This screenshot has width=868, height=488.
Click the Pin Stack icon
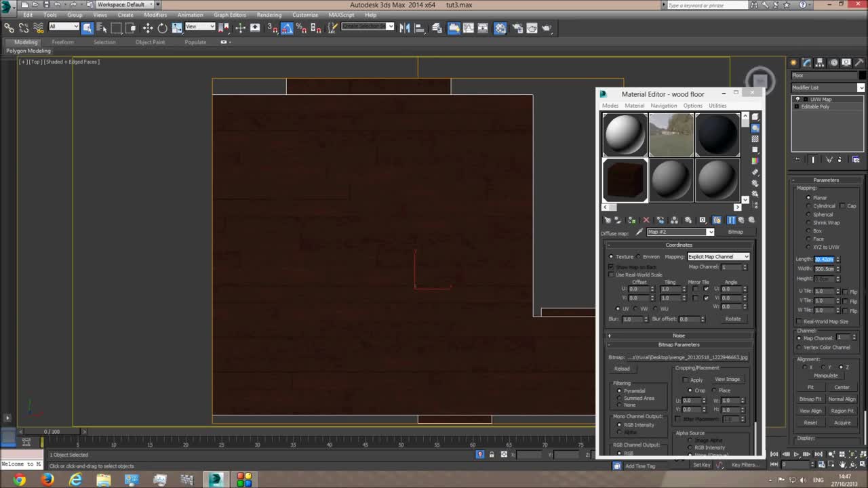(x=798, y=159)
